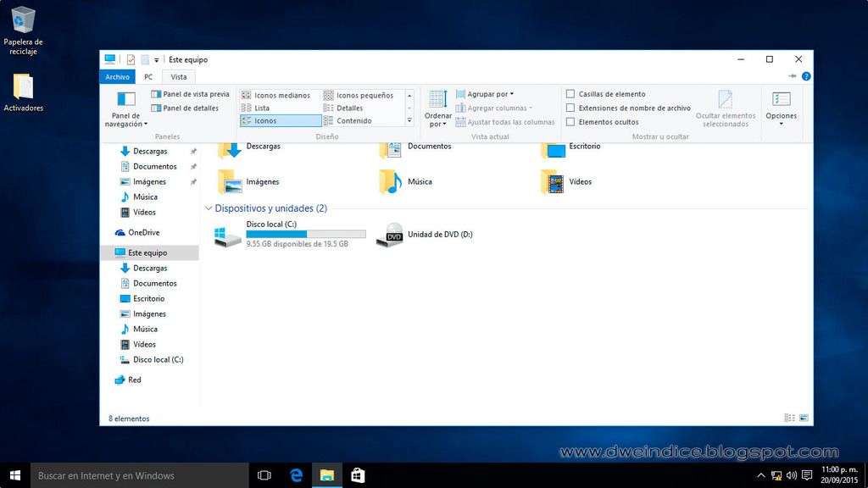Enable Casillas de elemento checkbox
Viewport: 868px width, 488px height.
[x=570, y=94]
